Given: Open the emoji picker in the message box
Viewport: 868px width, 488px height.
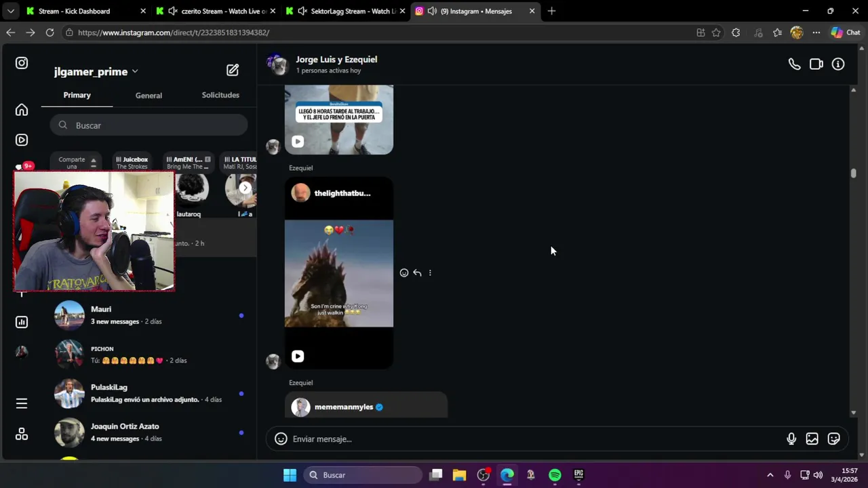Looking at the screenshot, I should (281, 439).
